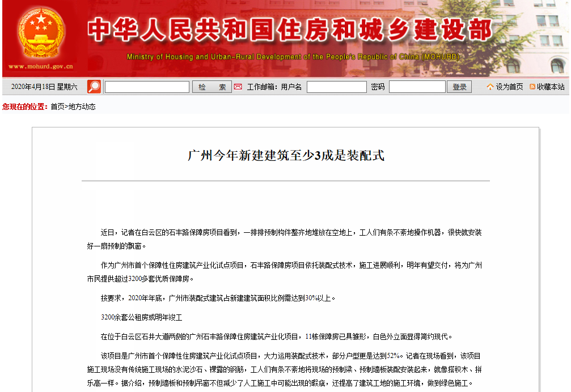Click the subheading 3200余套公租房或明年竣工
Image resolution: width=571 pixels, height=392 pixels.
click(141, 317)
